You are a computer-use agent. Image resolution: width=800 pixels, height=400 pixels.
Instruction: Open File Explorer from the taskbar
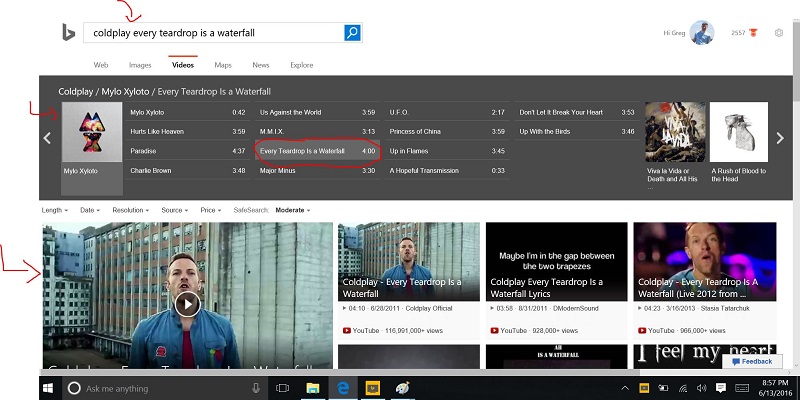click(313, 388)
